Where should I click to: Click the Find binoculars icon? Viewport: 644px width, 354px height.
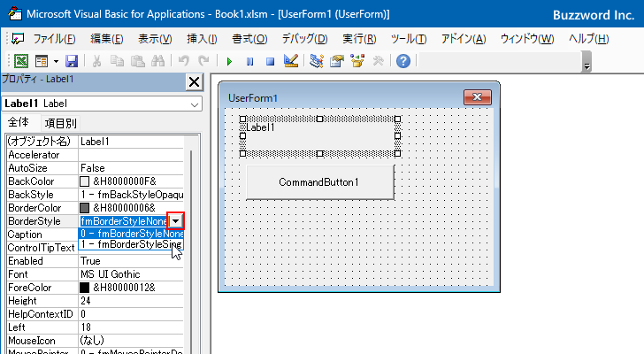pyautogui.click(x=157, y=61)
